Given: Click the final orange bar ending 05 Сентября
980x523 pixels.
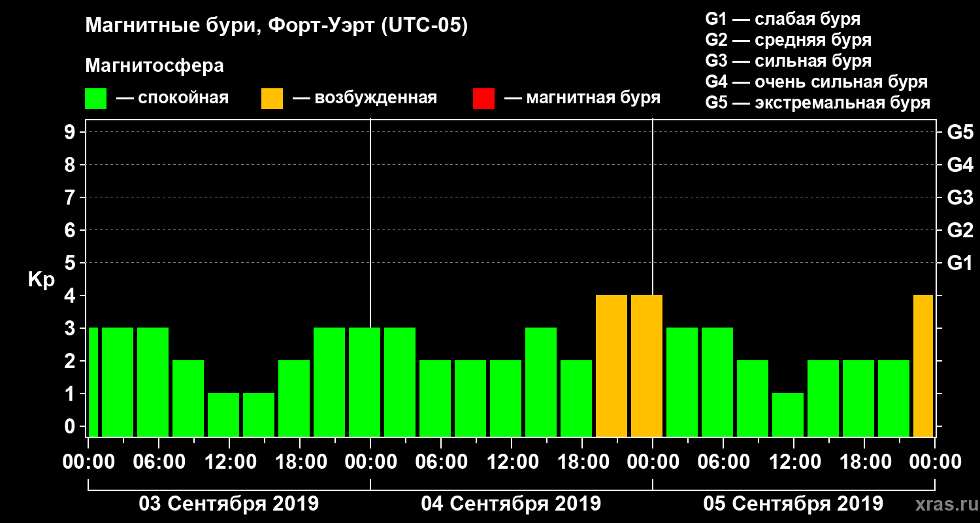Looking at the screenshot, I should 923,365.
